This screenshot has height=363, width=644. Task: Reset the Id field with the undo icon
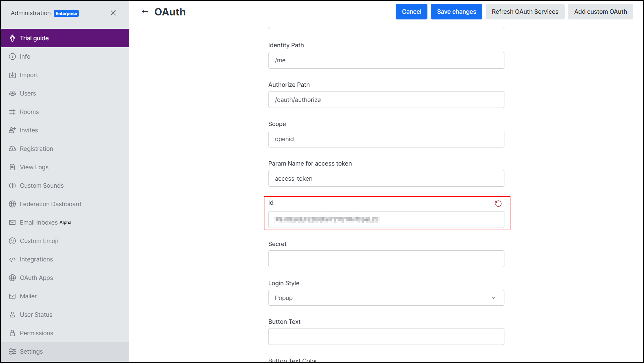point(498,203)
